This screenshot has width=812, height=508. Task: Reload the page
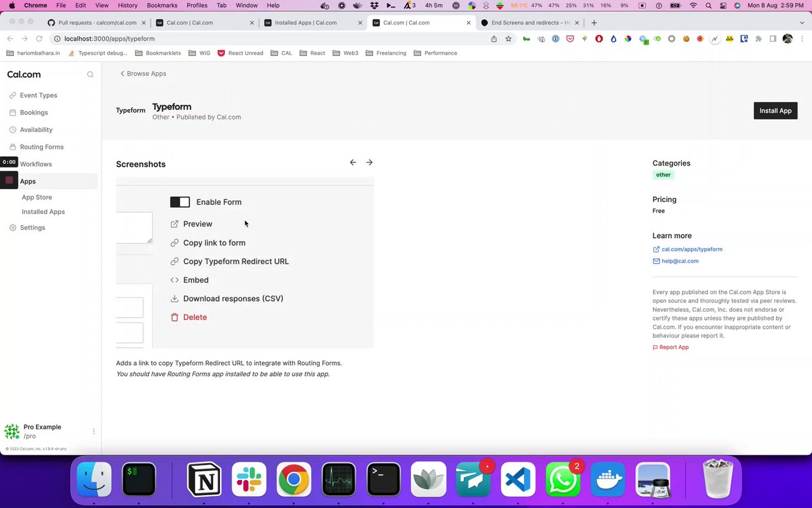click(39, 39)
